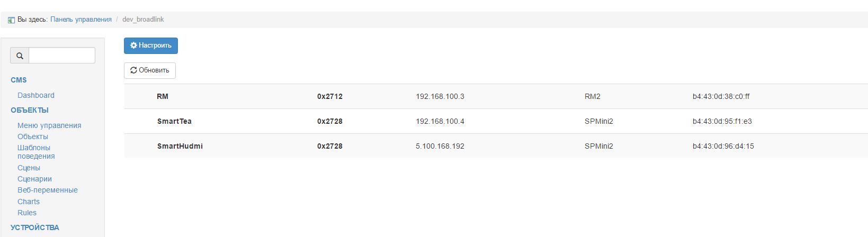
Task: Go to Панель управления breadcrumb link
Action: point(81,20)
